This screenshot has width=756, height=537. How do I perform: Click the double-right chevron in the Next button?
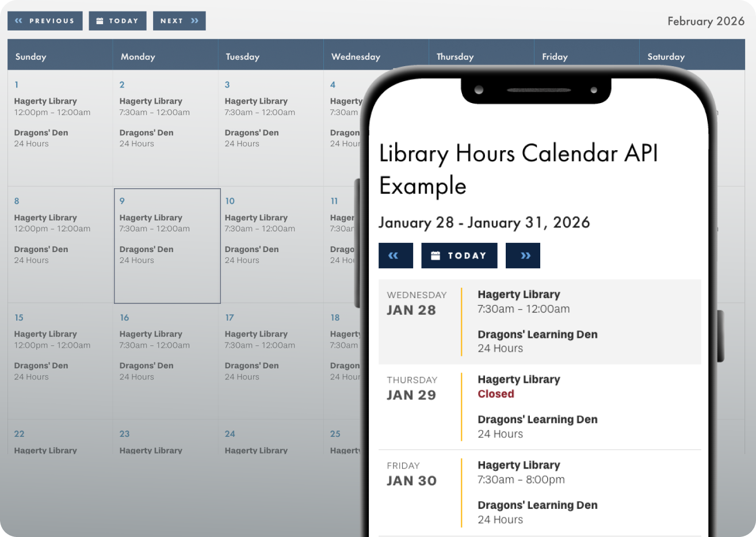(x=194, y=21)
